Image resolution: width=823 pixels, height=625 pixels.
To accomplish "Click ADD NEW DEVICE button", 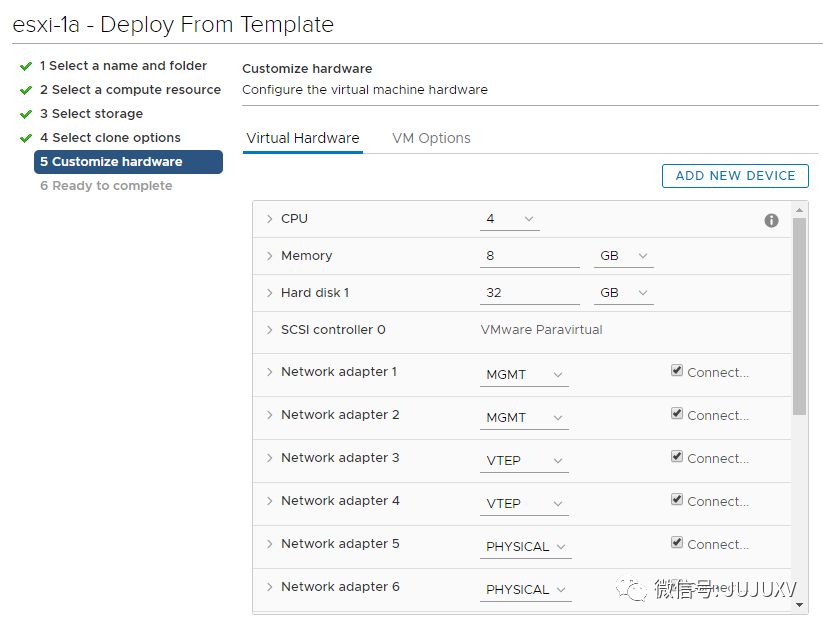I will click(735, 176).
